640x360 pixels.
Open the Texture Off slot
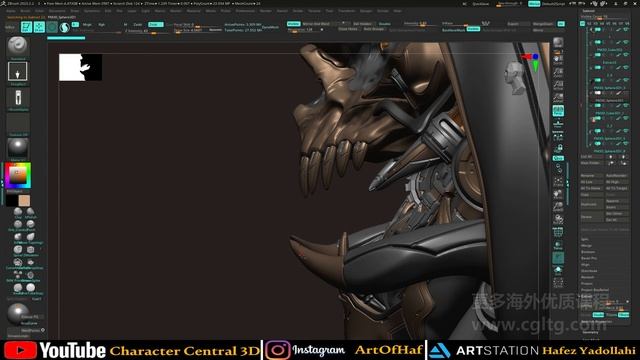pyautogui.click(x=18, y=123)
